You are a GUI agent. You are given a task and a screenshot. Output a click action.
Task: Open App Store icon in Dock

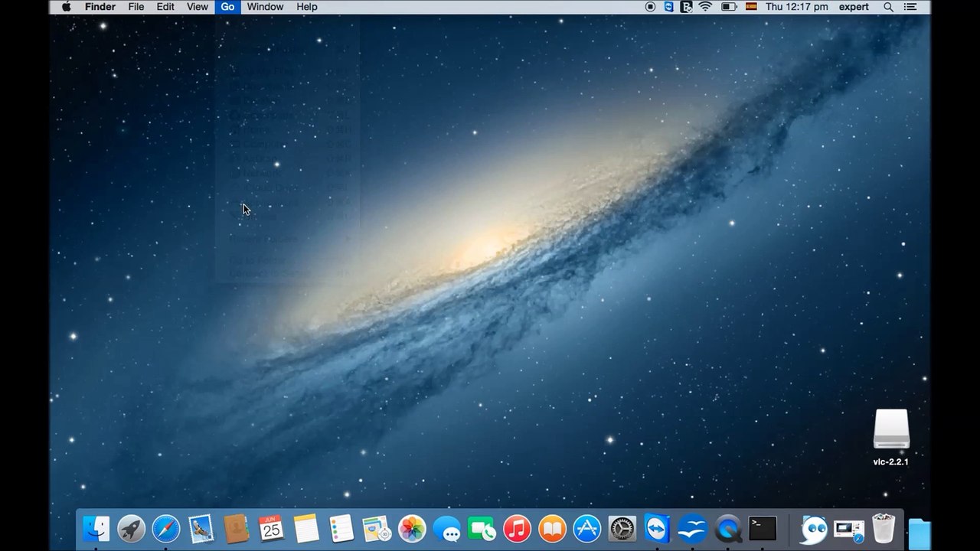pos(587,529)
